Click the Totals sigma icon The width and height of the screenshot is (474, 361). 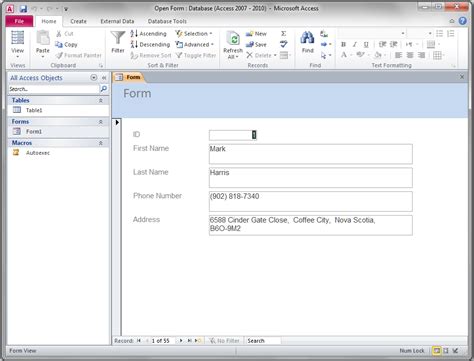coord(283,34)
